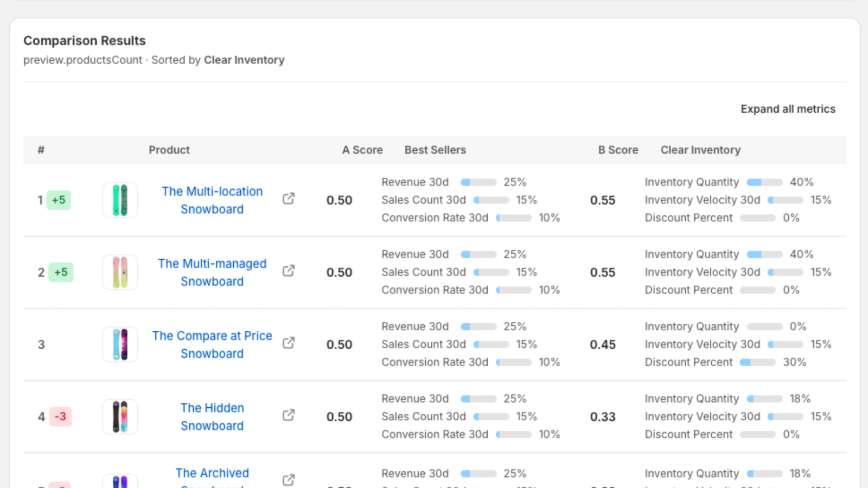Image resolution: width=868 pixels, height=488 pixels.
Task: Open external link for Multi-location Snowboard
Action: point(289,198)
